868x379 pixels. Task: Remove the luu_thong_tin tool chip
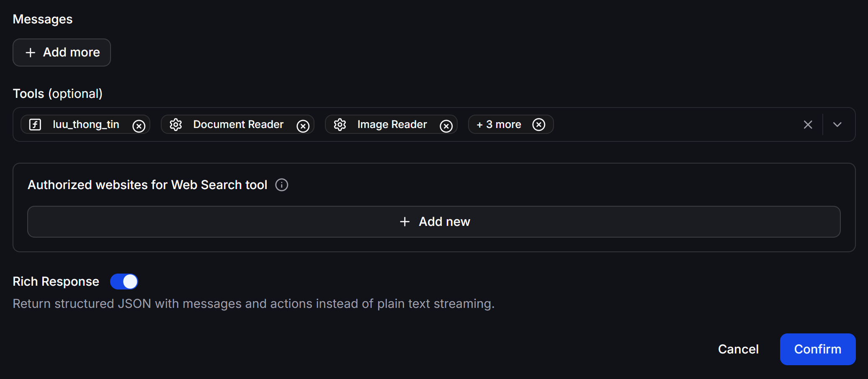(x=139, y=125)
